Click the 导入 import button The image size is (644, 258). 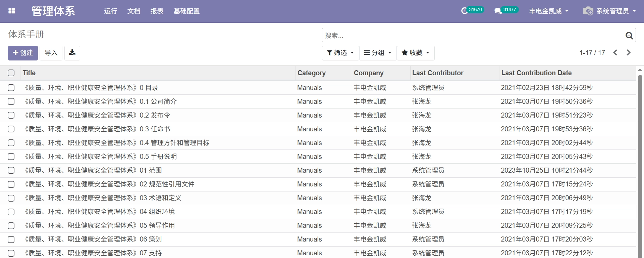tap(51, 53)
